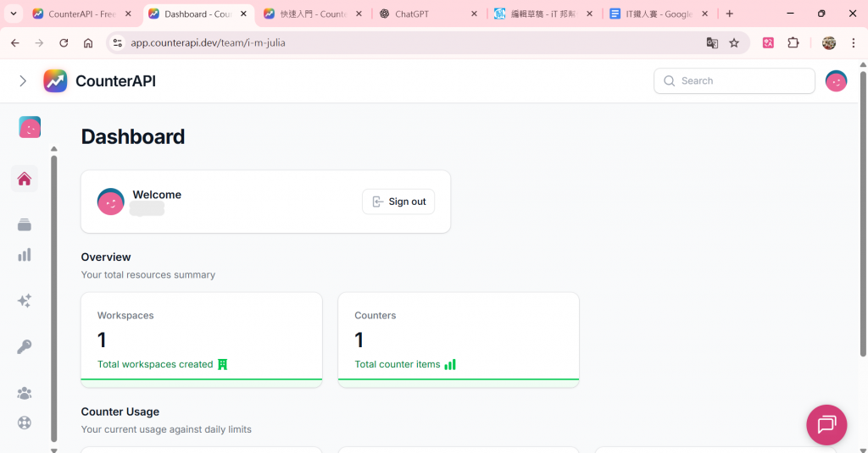Viewport: 868px width, 453px height.
Task: Focus the Search input field
Action: click(x=734, y=80)
